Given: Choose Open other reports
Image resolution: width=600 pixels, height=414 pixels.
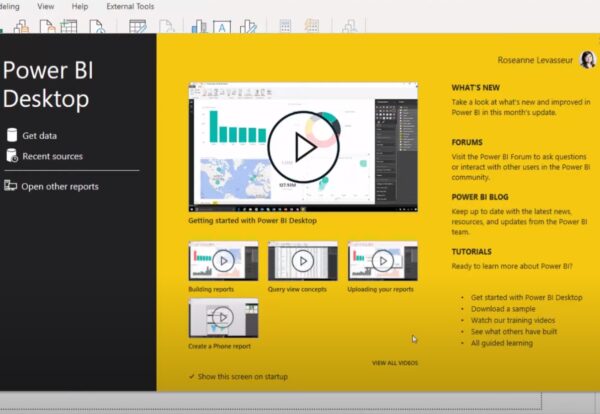Looking at the screenshot, I should [x=60, y=186].
